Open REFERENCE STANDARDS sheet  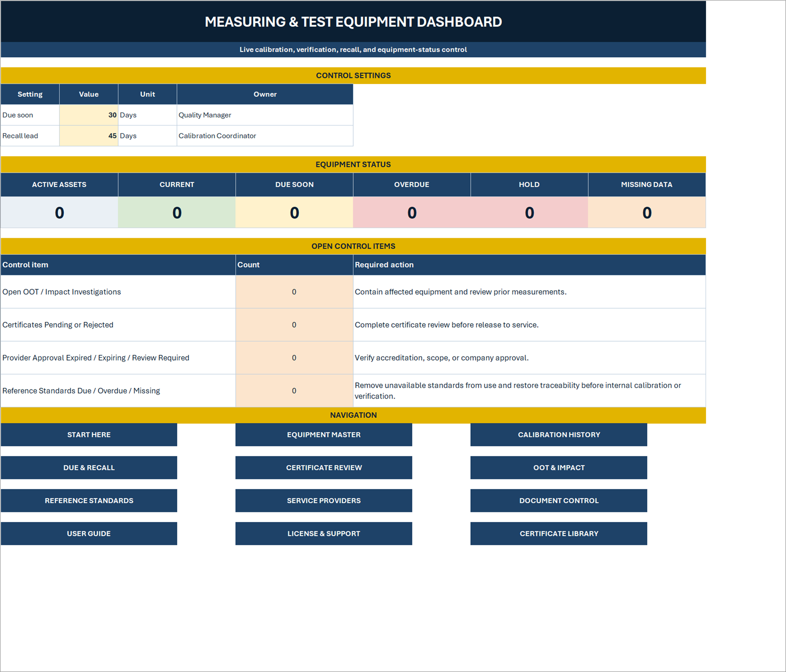click(x=89, y=501)
